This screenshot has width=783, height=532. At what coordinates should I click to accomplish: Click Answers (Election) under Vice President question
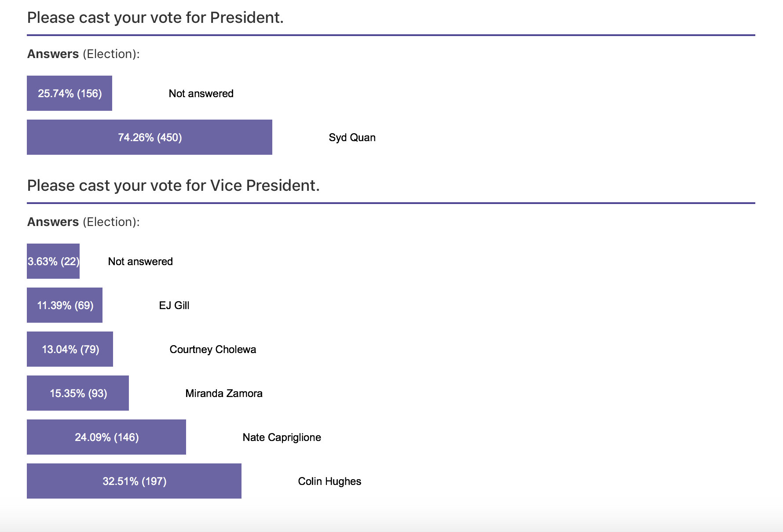point(83,222)
